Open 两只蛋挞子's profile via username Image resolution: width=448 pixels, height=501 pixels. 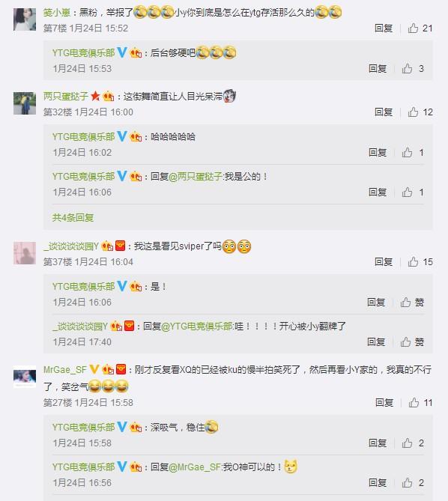click(66, 96)
